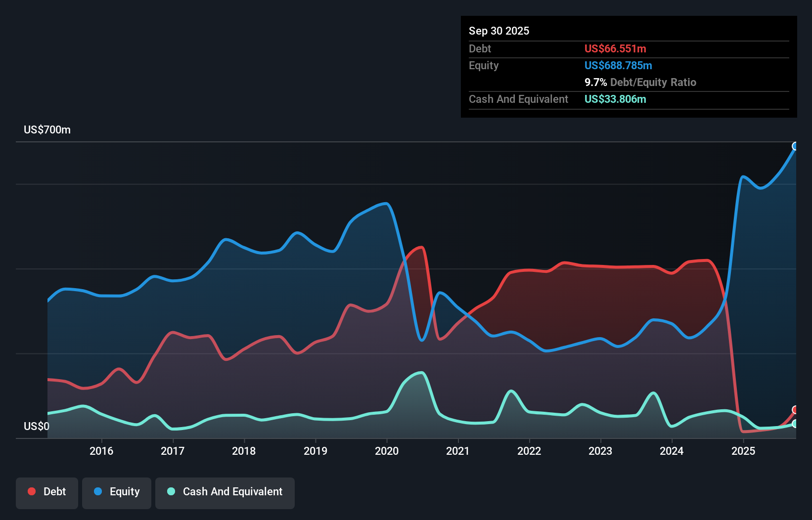Click the US$0 y-axis label
Image resolution: width=812 pixels, height=520 pixels.
37,426
